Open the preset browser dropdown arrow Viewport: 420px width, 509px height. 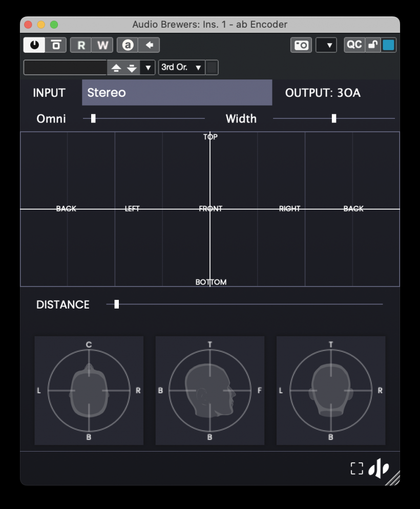148,68
